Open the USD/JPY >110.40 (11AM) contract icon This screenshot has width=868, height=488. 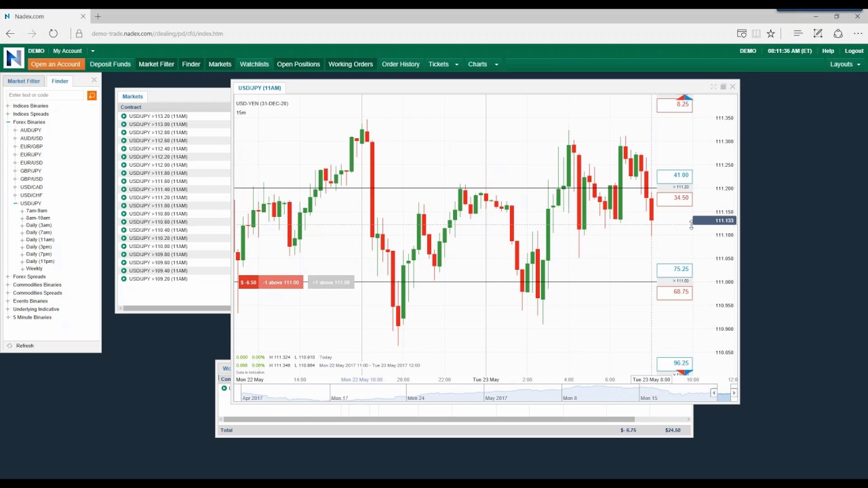click(x=124, y=230)
